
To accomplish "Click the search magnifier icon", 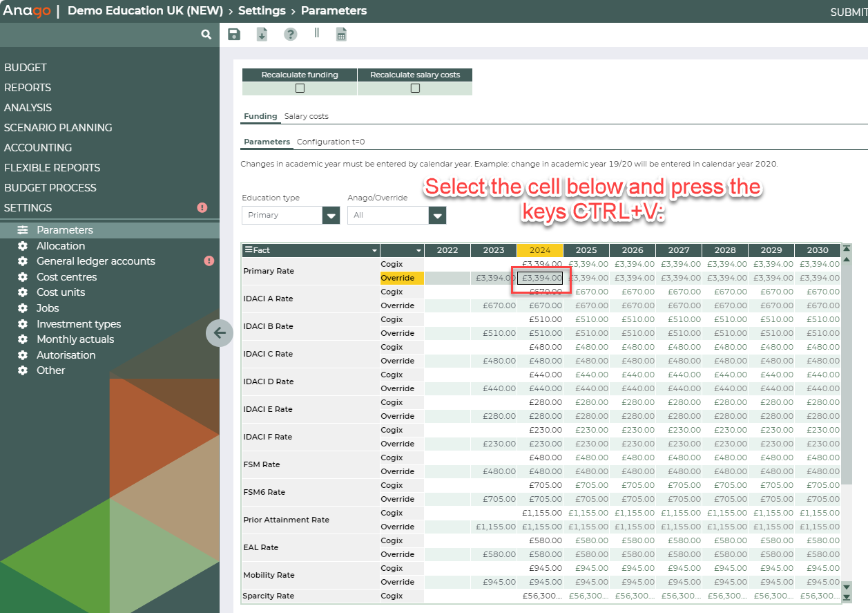I will click(x=206, y=34).
